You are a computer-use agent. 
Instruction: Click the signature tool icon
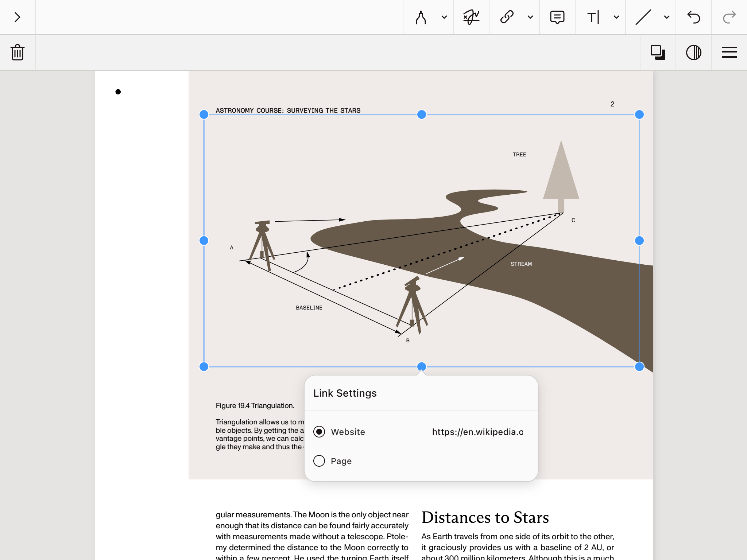click(x=471, y=17)
